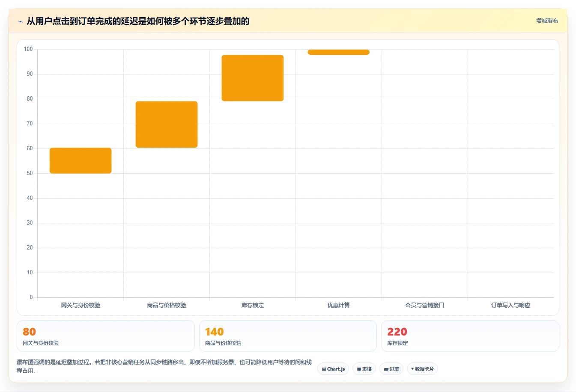Click the y-axis value 0

click(x=31, y=297)
